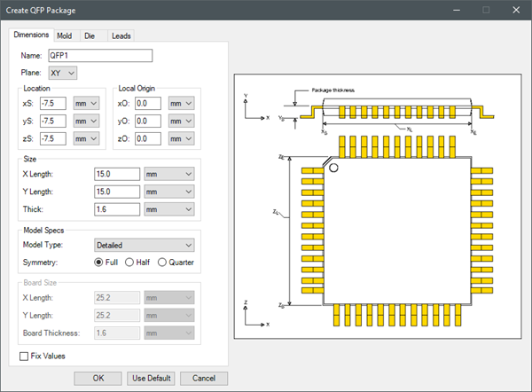532x392 pixels.
Task: Select Quarter symmetry option
Action: click(x=162, y=262)
